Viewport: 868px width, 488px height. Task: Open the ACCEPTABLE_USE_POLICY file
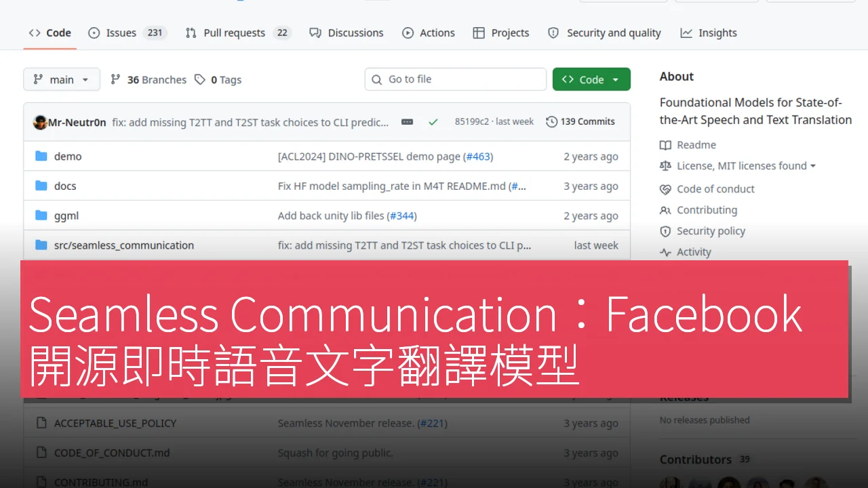(x=115, y=423)
